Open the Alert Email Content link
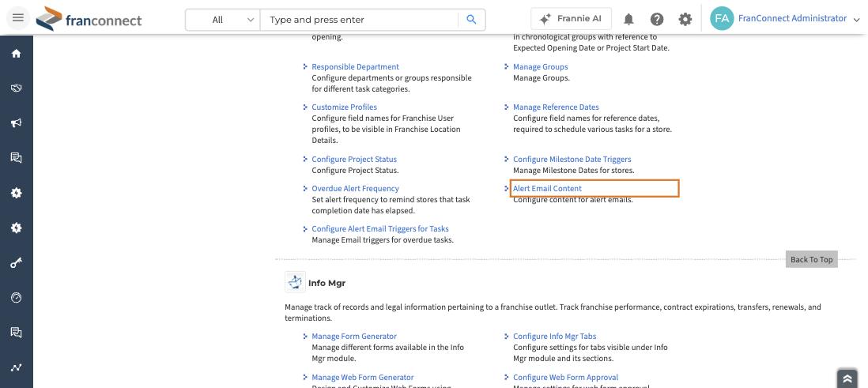 pos(547,188)
